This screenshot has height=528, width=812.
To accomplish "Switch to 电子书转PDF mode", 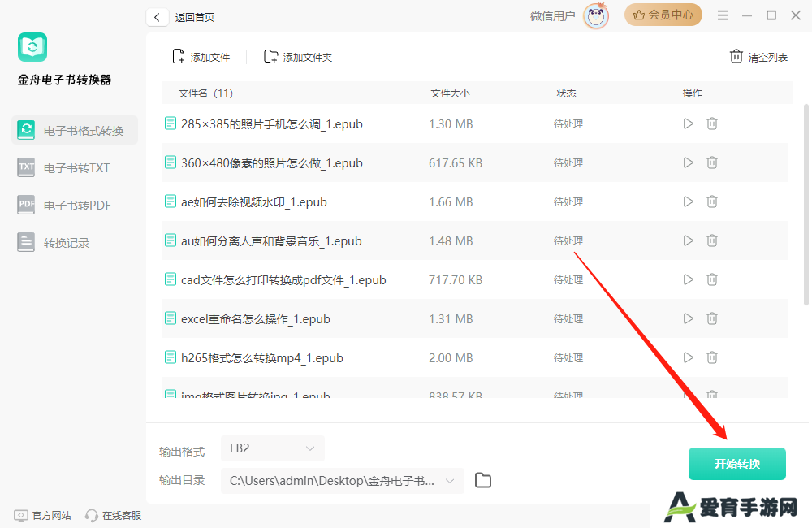I will [64, 206].
